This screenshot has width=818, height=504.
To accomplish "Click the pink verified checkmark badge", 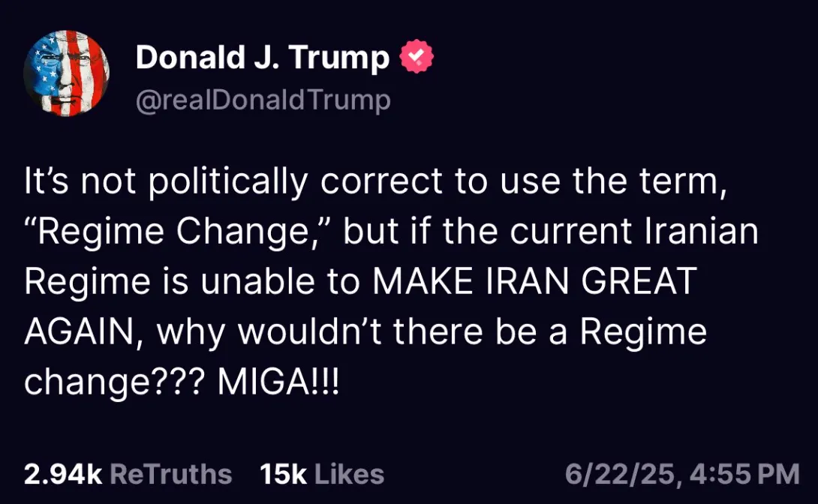I will pyautogui.click(x=417, y=55).
